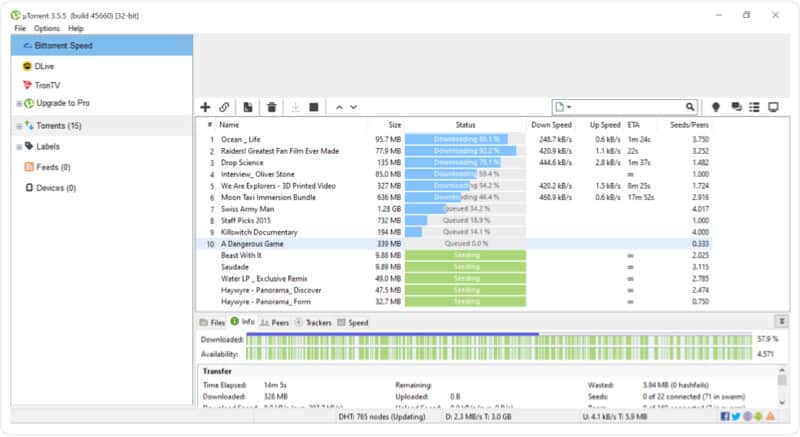800x437 pixels.
Task: Click the Transfer panel scroll-up arrow
Action: pos(782,370)
